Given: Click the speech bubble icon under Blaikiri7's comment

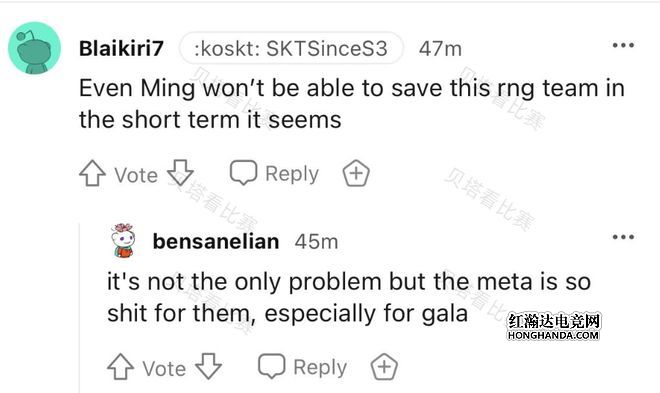Looking at the screenshot, I should (243, 173).
